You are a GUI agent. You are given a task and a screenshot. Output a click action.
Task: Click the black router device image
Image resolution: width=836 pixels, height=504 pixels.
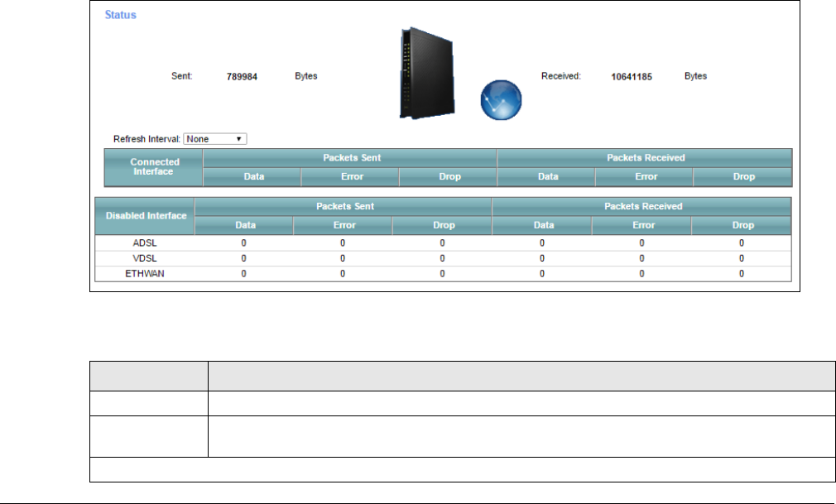click(427, 73)
